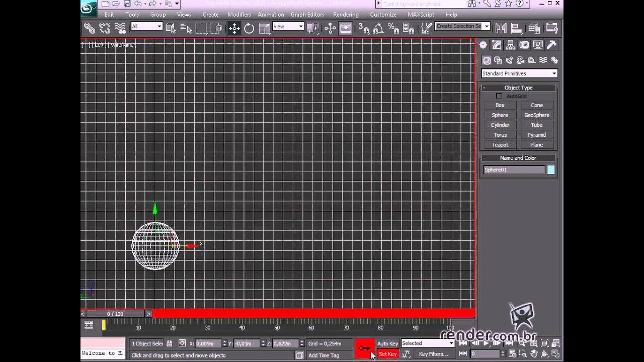Toggle the Auto Key button
644x362 pixels.
click(x=387, y=343)
